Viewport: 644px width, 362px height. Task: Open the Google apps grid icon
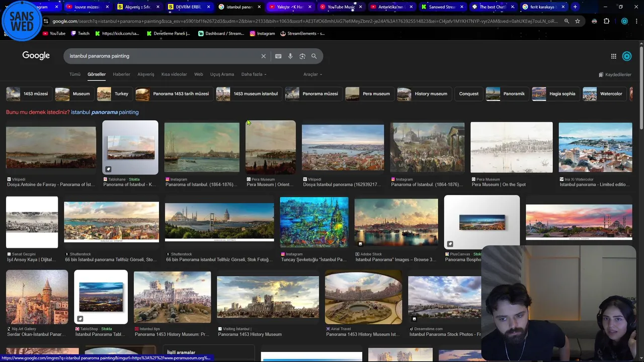point(613,56)
